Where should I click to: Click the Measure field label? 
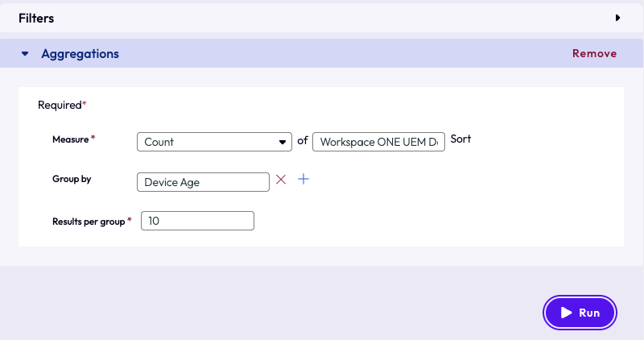click(x=70, y=139)
